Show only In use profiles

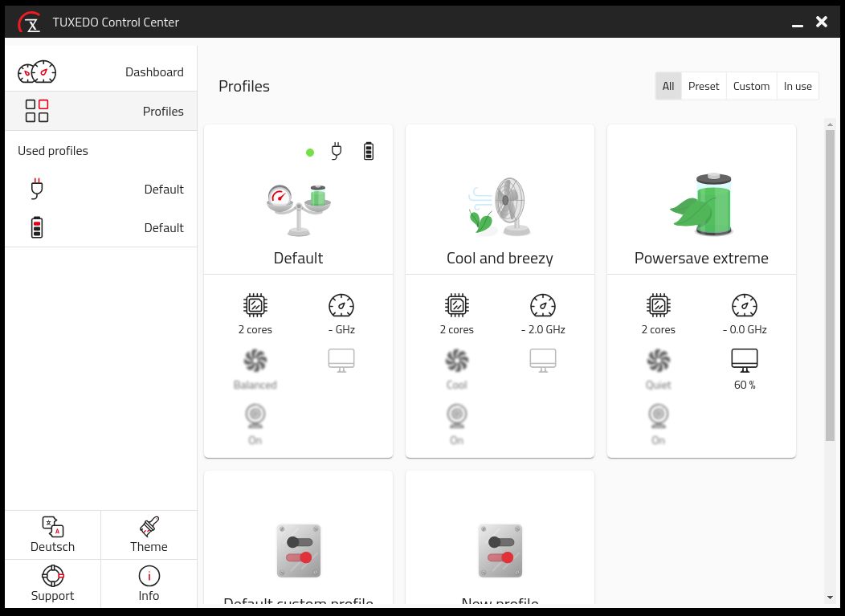tap(798, 86)
